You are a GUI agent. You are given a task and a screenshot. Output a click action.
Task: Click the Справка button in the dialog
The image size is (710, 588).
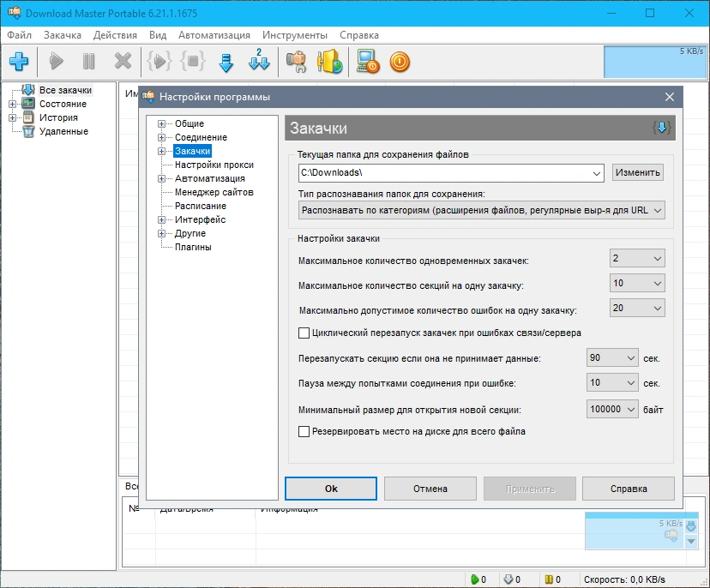(x=629, y=489)
